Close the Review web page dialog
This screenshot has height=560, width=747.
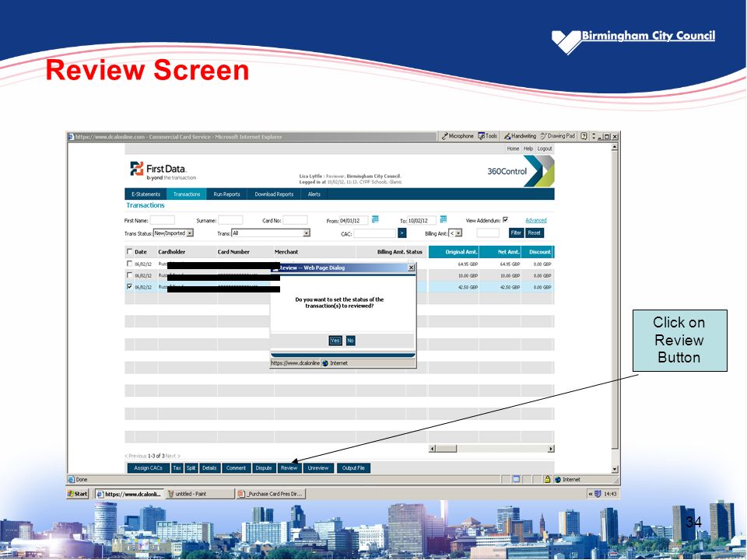point(411,268)
